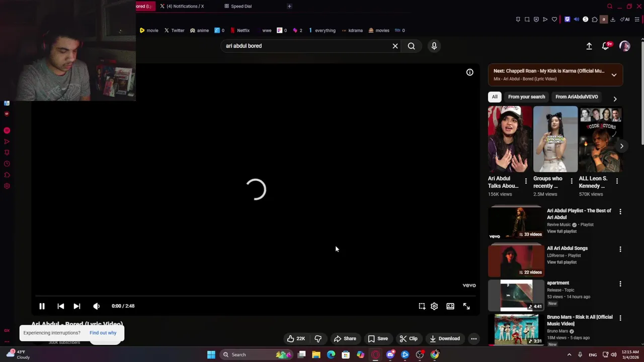
Task: Open the Opera extensions puzzle icon
Action: 594,20
